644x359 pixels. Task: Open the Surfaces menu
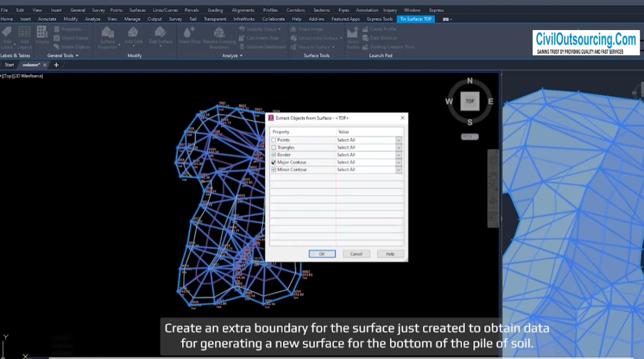pyautogui.click(x=137, y=10)
